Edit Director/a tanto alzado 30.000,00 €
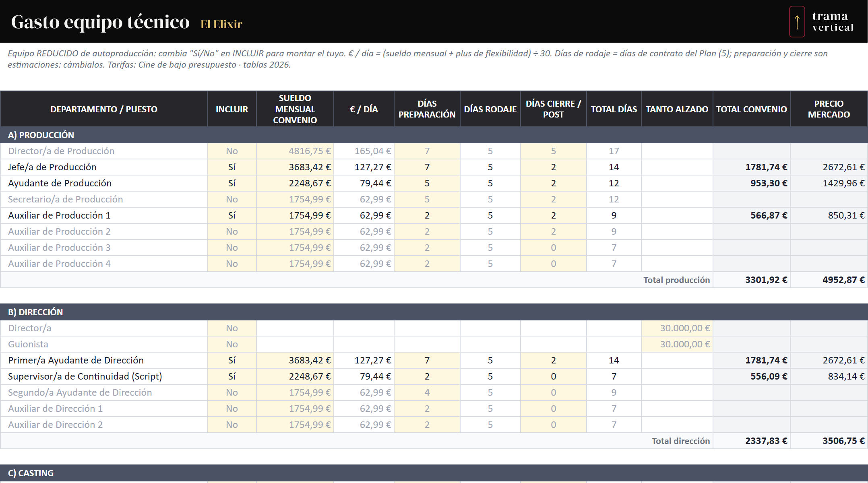This screenshot has height=483, width=868. 677,328
